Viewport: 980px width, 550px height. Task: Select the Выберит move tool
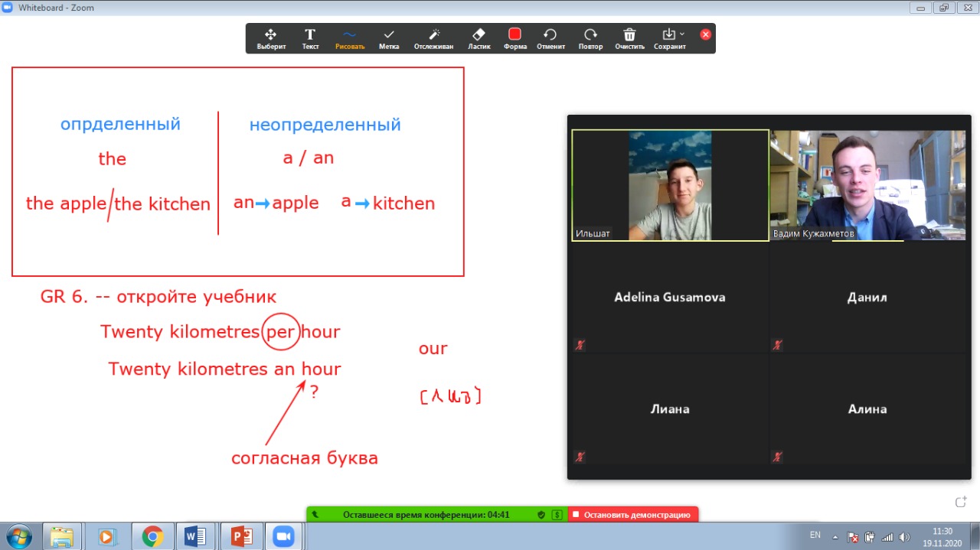pos(271,38)
